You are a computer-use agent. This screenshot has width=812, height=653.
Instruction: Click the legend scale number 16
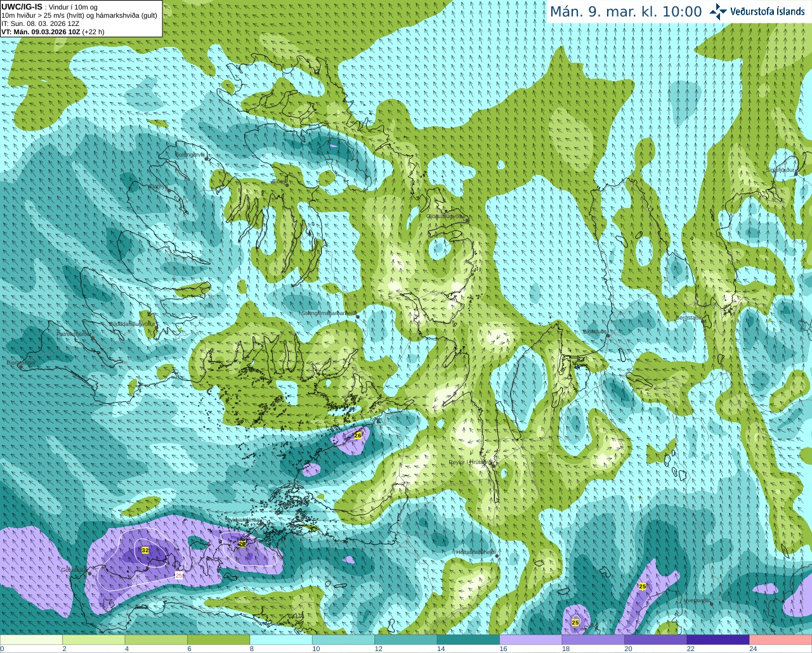point(503,649)
